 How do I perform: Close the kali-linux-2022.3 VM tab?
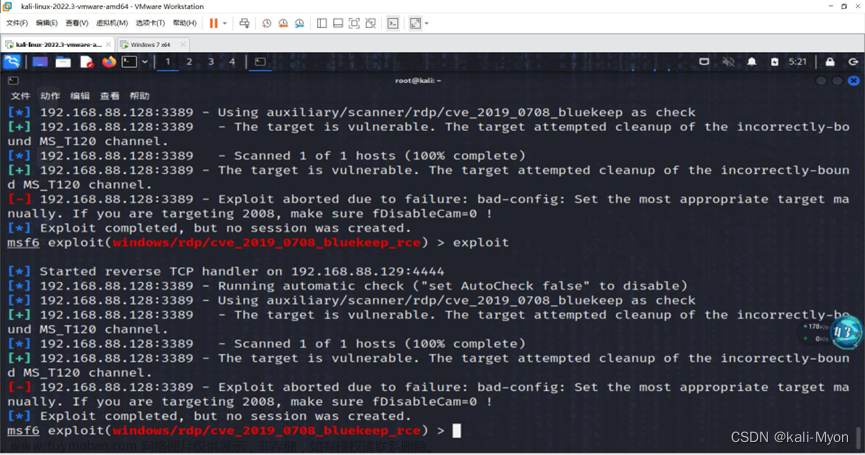(108, 44)
